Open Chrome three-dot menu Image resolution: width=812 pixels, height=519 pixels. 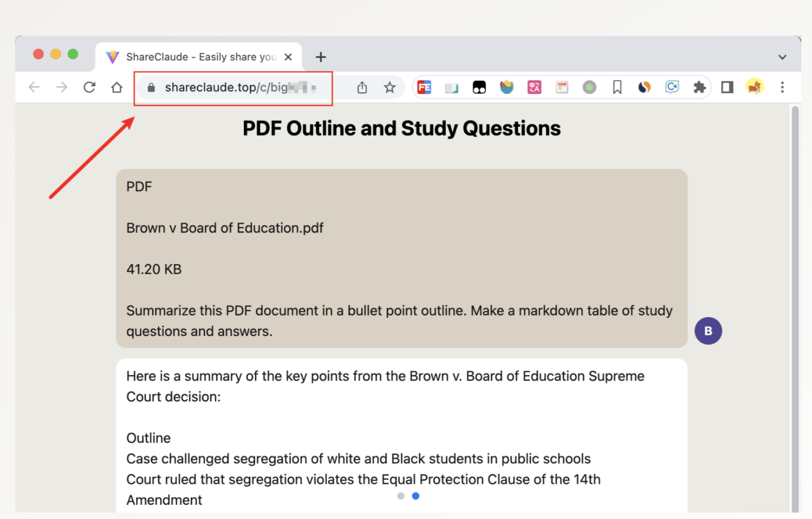point(782,87)
